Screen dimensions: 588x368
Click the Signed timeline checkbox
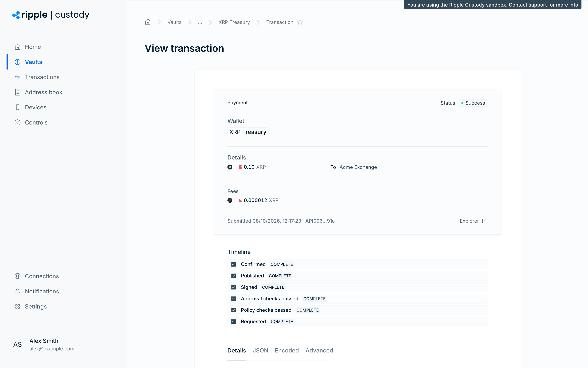pos(234,287)
